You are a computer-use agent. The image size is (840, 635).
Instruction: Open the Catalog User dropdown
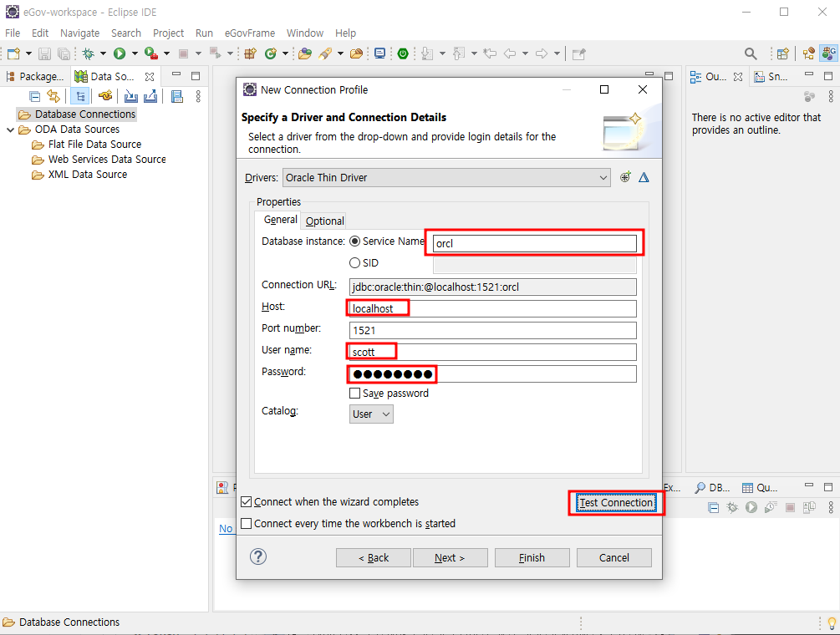tap(371, 414)
